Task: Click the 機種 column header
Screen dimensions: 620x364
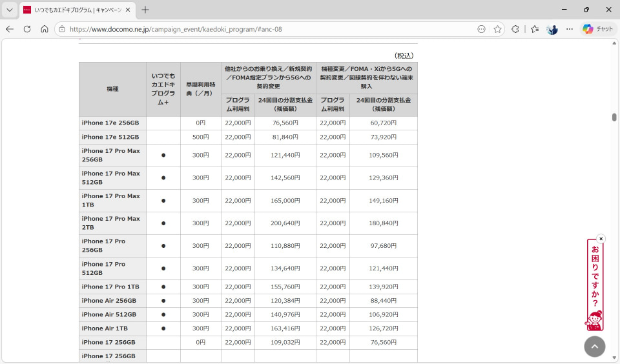Action: click(x=112, y=89)
